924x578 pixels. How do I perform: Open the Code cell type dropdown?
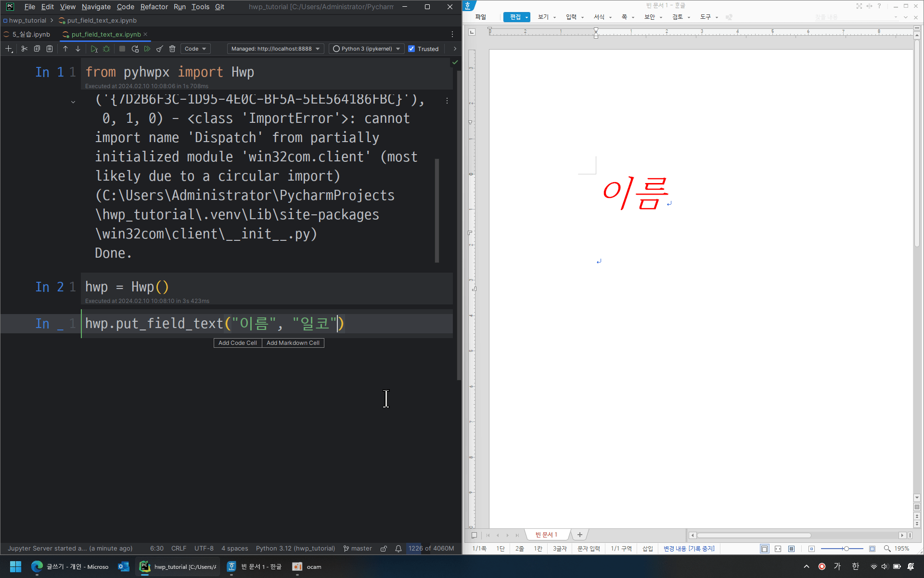pyautogui.click(x=195, y=49)
